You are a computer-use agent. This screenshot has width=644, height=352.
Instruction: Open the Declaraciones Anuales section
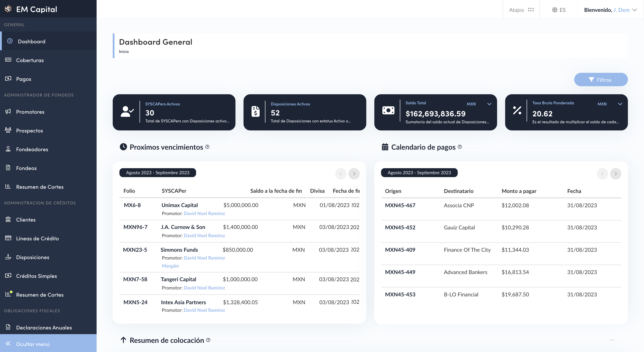tap(44, 327)
